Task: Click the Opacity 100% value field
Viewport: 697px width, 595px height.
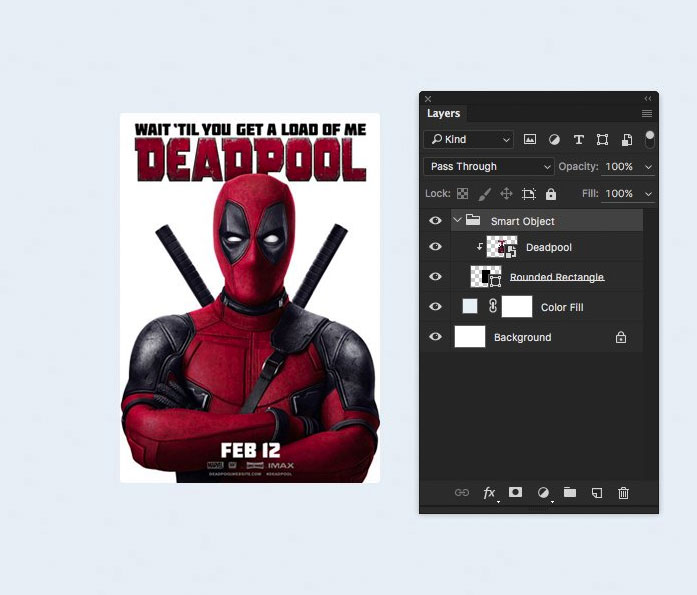Action: (x=620, y=167)
